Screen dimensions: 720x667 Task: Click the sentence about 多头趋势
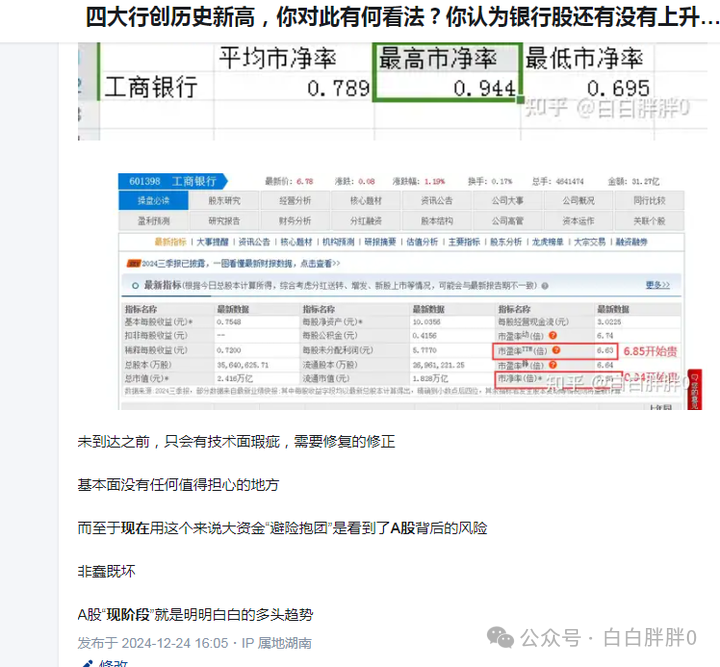pos(195,614)
